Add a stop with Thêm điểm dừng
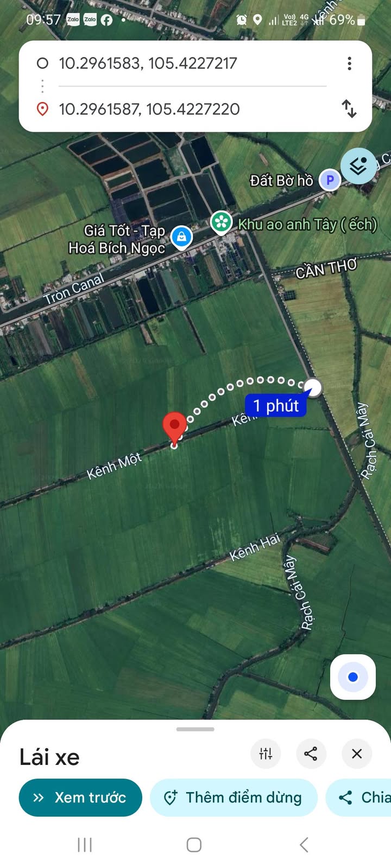The height and width of the screenshot is (868, 391). [234, 797]
